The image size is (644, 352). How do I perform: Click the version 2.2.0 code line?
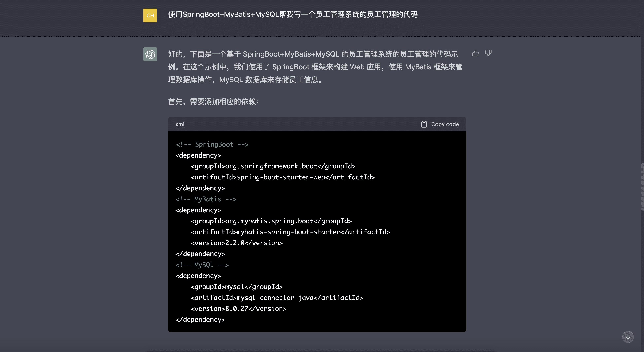[236, 243]
